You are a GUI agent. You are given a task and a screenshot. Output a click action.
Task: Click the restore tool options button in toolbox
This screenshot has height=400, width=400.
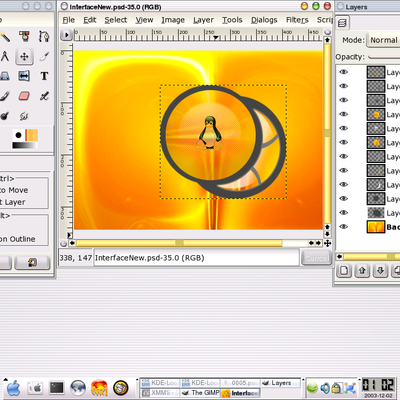pos(32,262)
